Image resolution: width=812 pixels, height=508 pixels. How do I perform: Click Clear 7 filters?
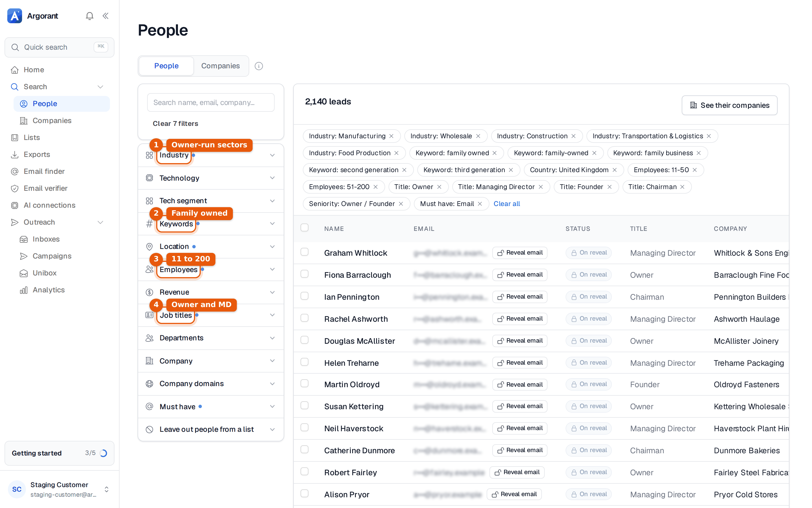[x=175, y=124]
